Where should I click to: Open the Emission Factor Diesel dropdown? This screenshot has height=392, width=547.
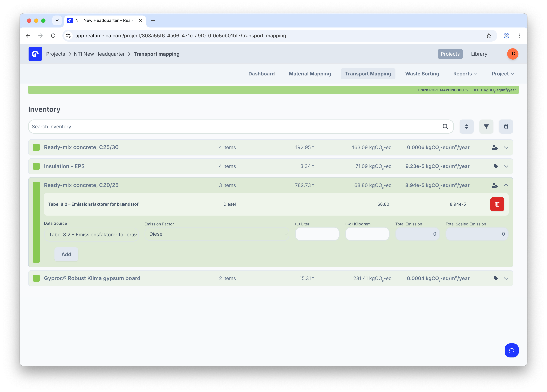217,234
